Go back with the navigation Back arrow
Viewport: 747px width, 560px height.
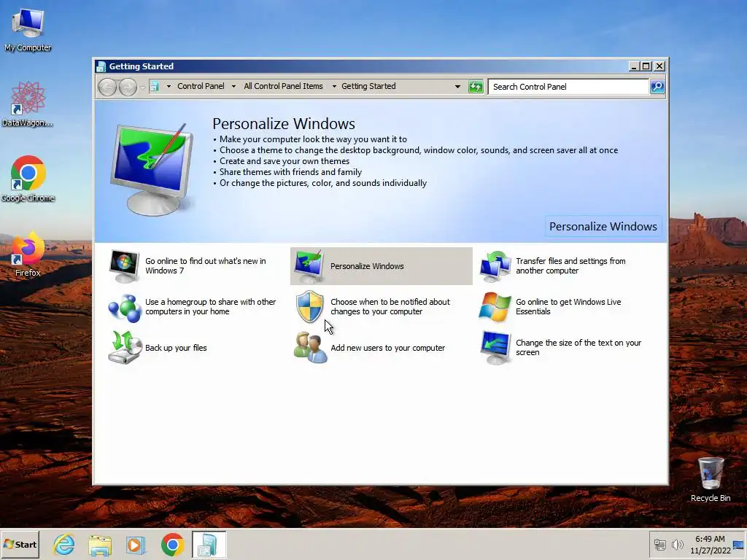click(x=107, y=87)
